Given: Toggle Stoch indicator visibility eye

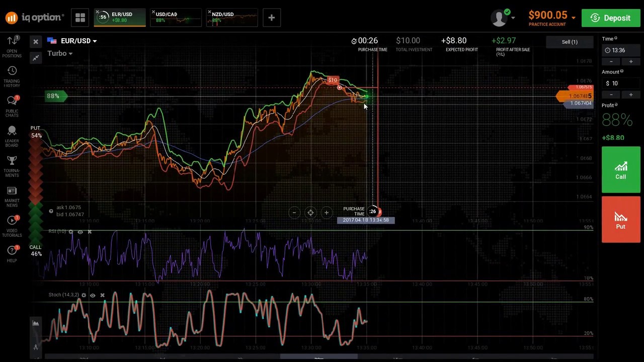Looking at the screenshot, I should coord(93,295).
